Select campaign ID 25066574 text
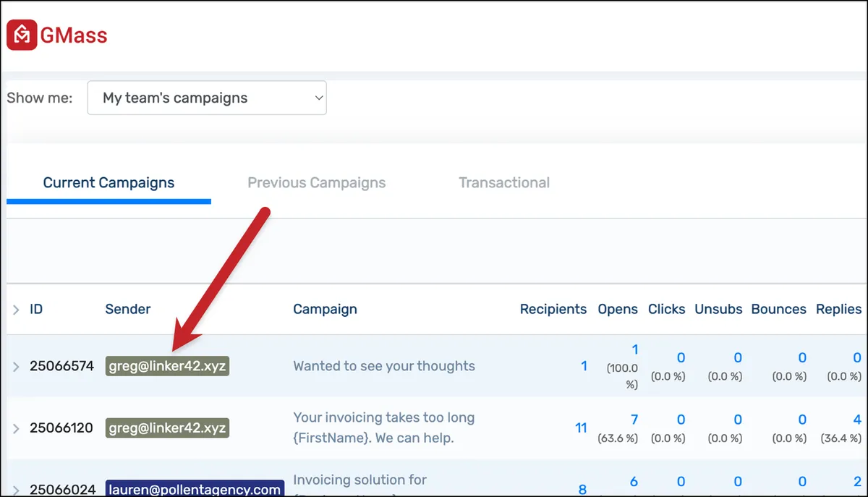 [x=61, y=366]
